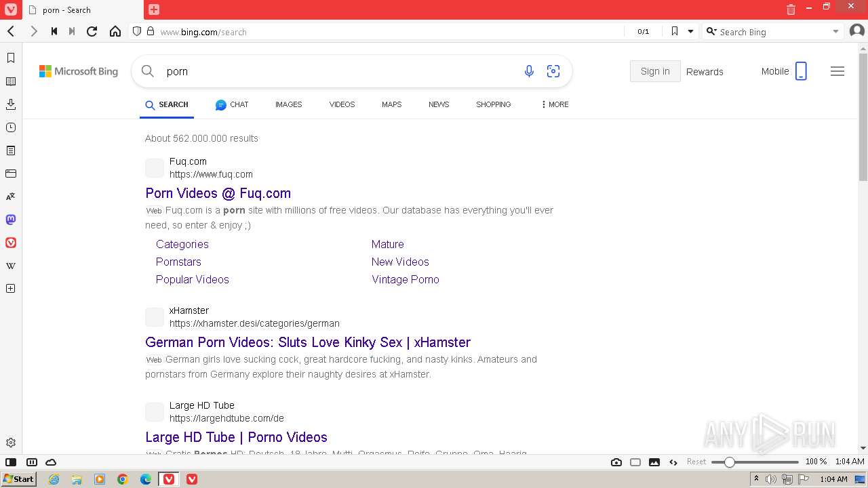Go to the home page
The image size is (868, 488).
pyautogui.click(x=115, y=31)
